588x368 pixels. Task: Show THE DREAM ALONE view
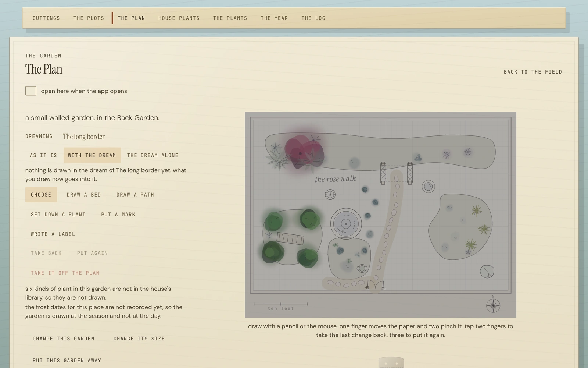click(x=153, y=155)
